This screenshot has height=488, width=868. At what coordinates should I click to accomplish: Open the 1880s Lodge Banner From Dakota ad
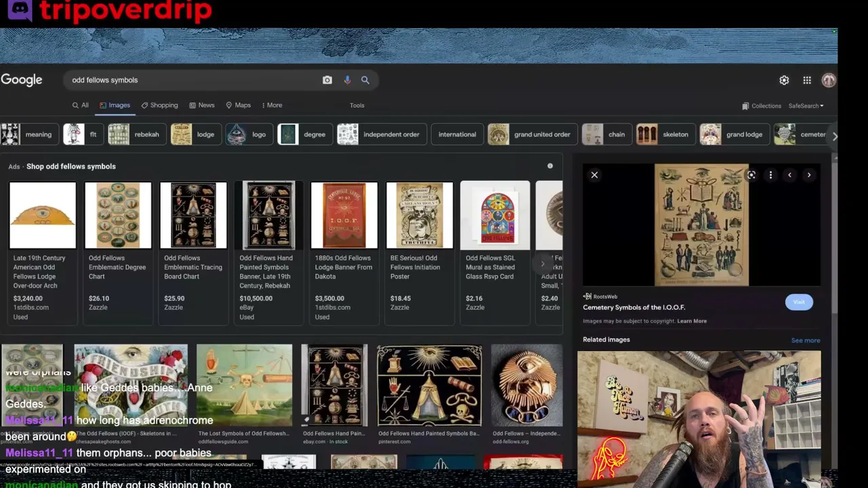coord(344,252)
